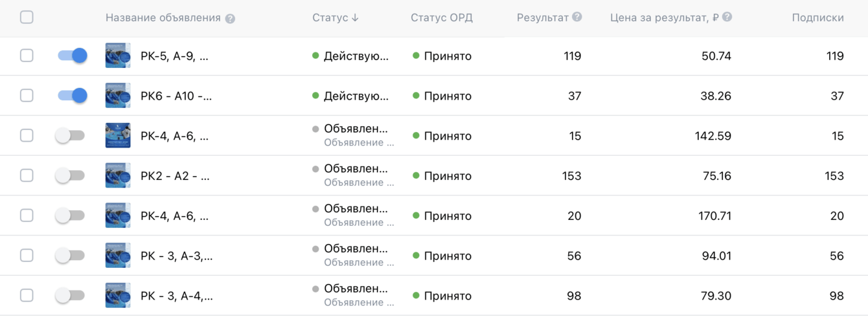Check the box for the PK2 - A2 ad row
The height and width of the screenshot is (319, 868).
click(27, 175)
